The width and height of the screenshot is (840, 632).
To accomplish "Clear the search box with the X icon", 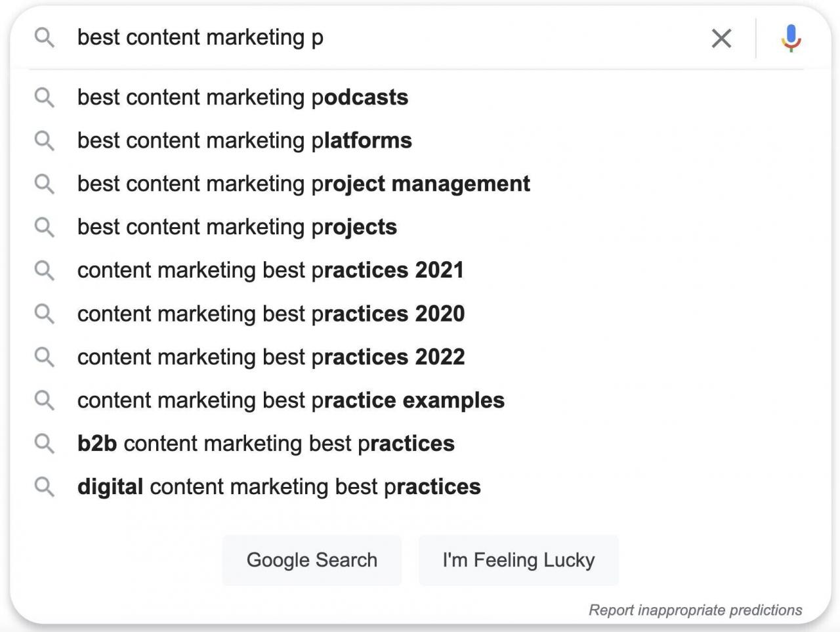I will (721, 39).
